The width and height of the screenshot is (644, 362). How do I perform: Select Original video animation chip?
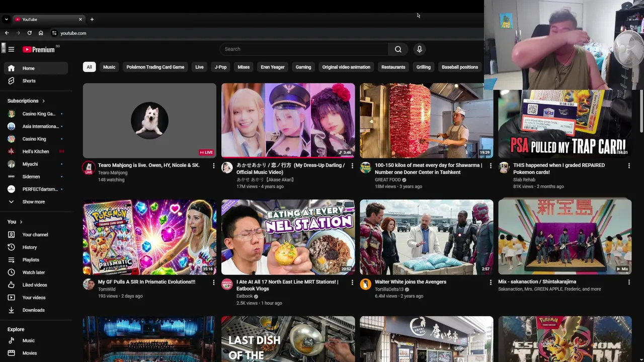coord(346,67)
